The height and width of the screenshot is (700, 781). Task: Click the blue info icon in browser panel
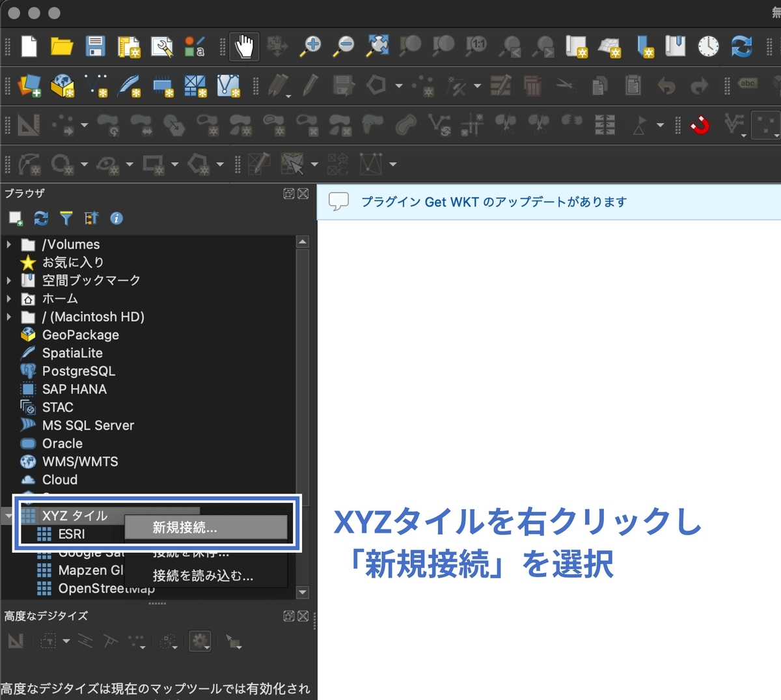click(116, 218)
